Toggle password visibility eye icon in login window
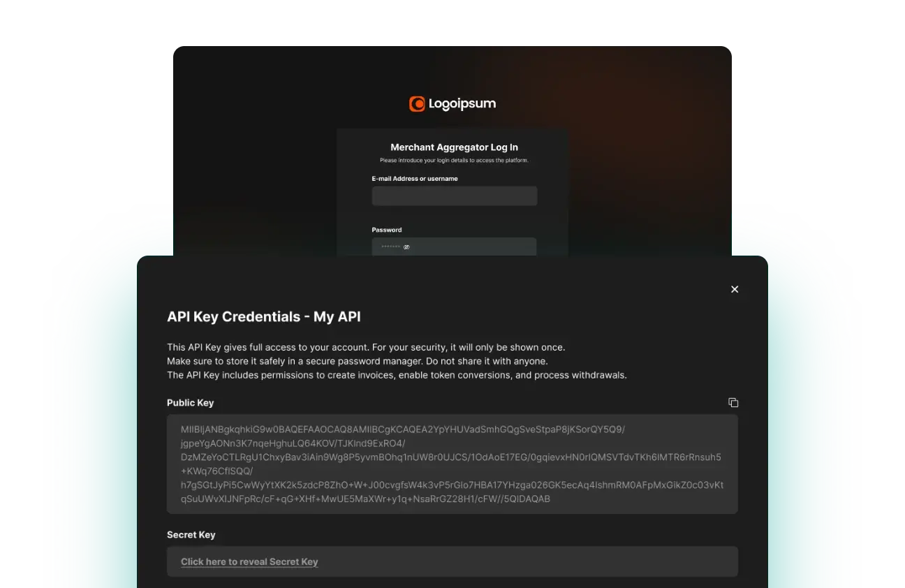This screenshot has width=905, height=588. [406, 247]
